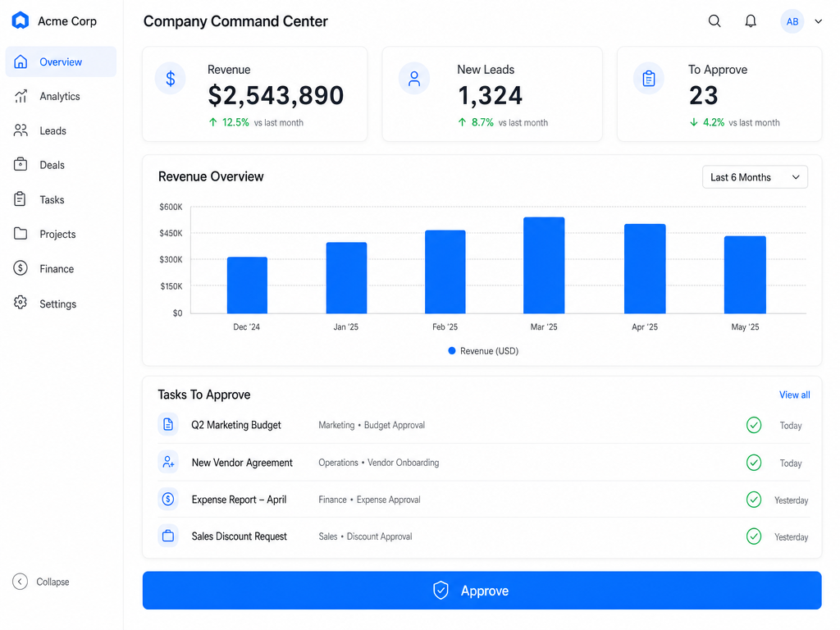Image resolution: width=840 pixels, height=630 pixels.
Task: Click the 23 to approve value
Action: [703, 96]
